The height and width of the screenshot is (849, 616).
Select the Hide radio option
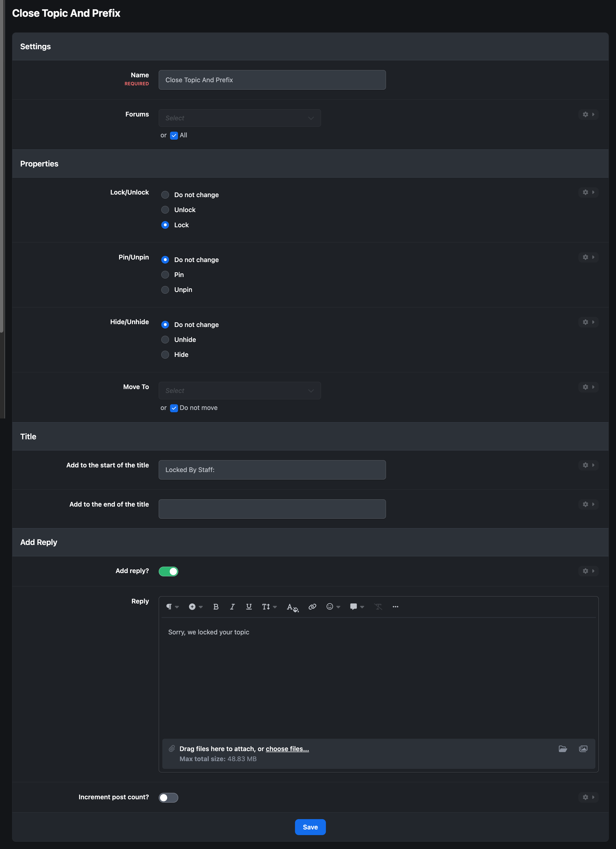coord(165,355)
